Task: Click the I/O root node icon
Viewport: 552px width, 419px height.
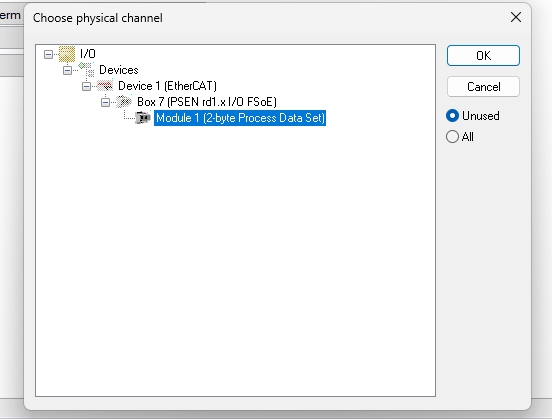Action: point(67,54)
